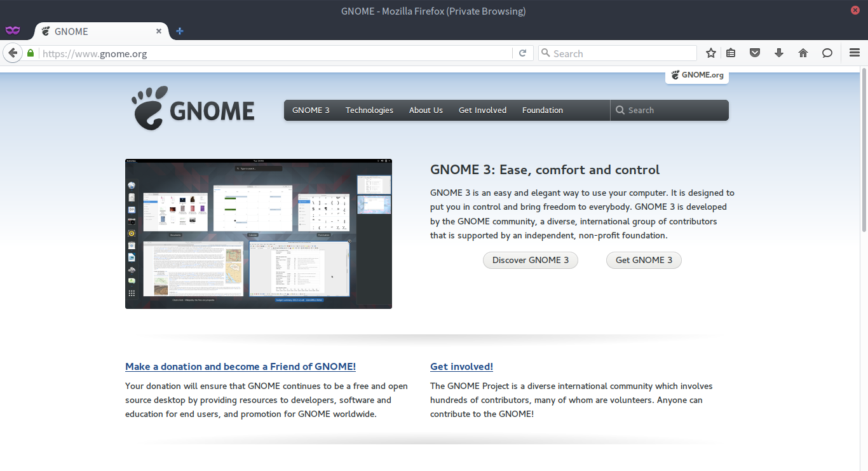Click the GNOME.org badge at top

697,75
